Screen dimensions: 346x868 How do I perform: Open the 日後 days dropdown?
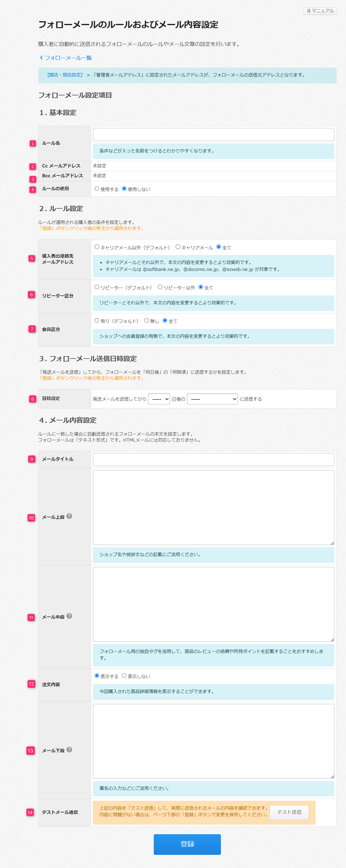(159, 399)
